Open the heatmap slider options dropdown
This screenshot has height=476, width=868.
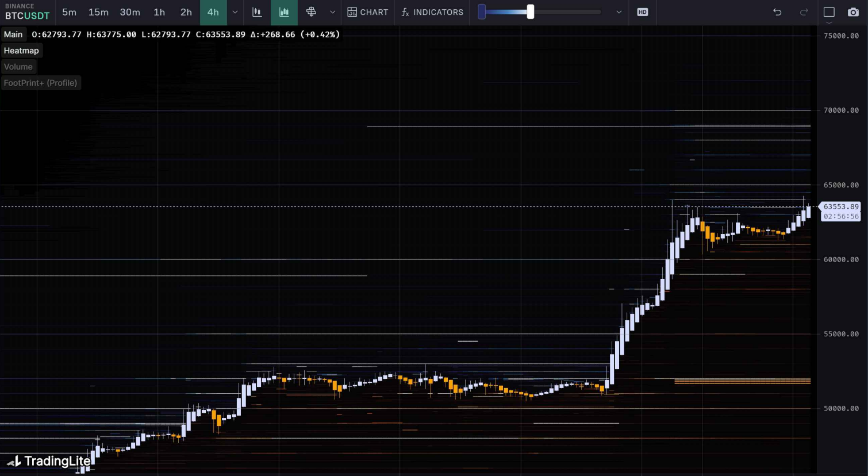619,12
